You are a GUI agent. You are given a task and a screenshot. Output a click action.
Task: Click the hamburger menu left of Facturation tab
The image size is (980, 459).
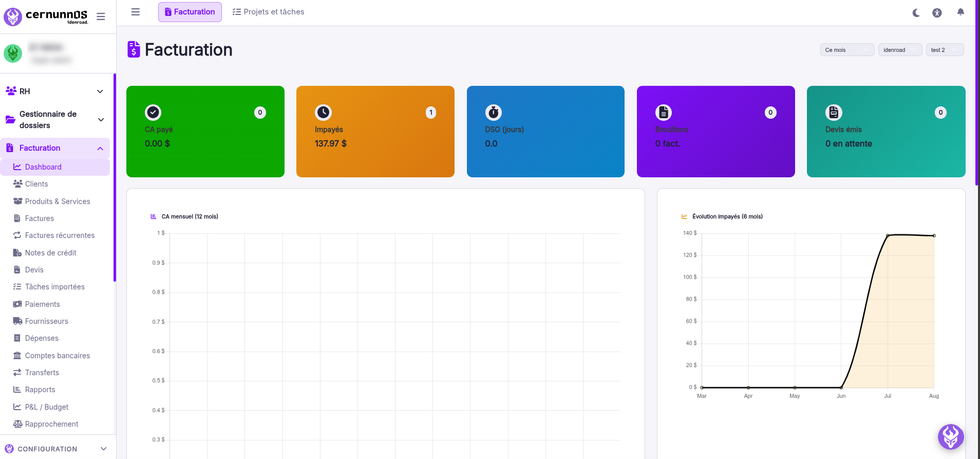(x=136, y=12)
